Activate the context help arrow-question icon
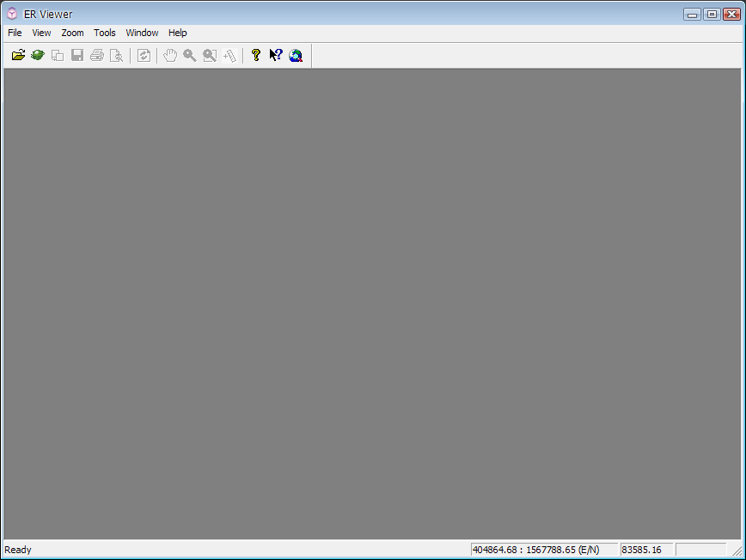Viewport: 746px width, 560px height. click(276, 55)
